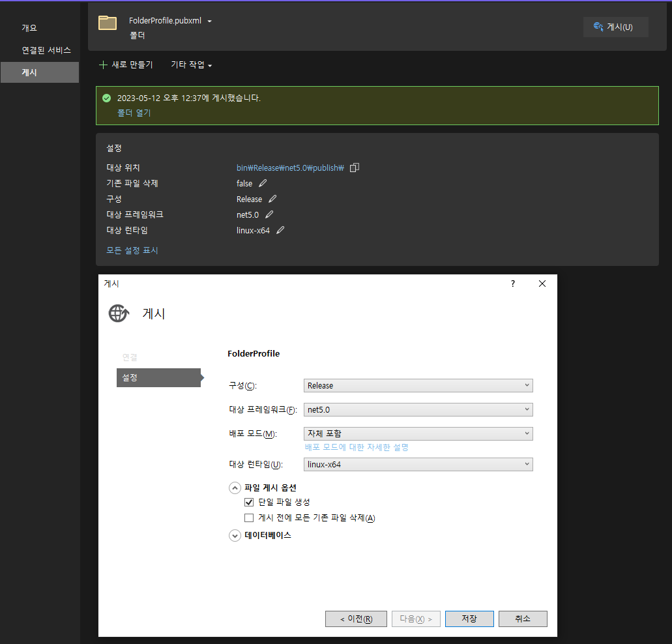
Task: Click the 2023-05-12 published status message
Action: click(x=189, y=98)
